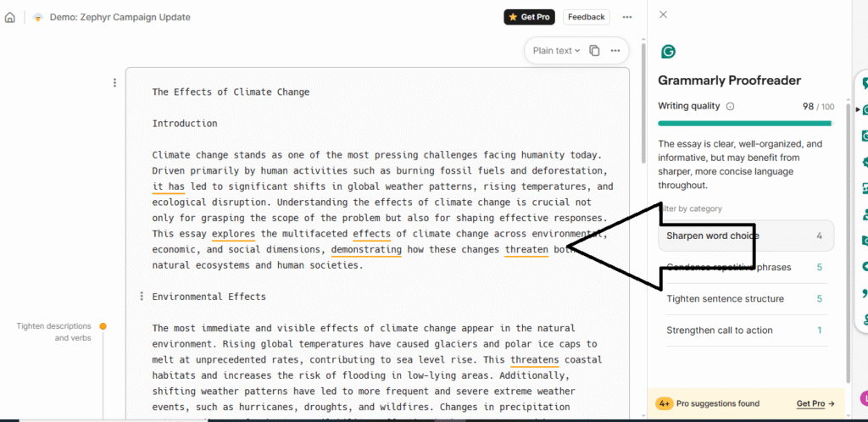Open block options beside Plain text
The height and width of the screenshot is (422, 868).
(x=615, y=51)
